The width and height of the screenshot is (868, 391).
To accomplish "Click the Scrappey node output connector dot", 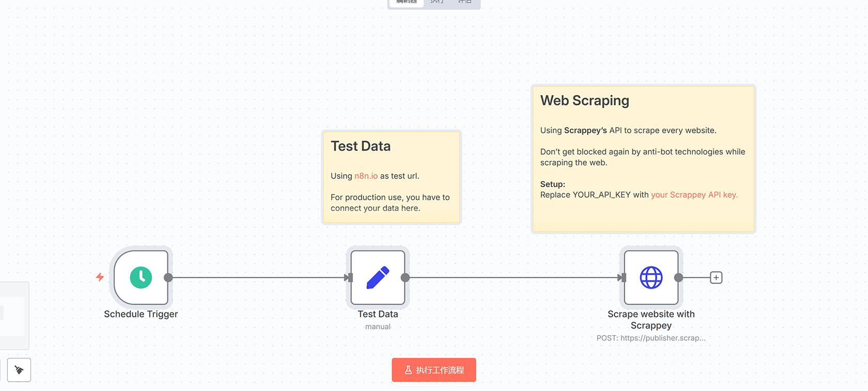I will 679,278.
